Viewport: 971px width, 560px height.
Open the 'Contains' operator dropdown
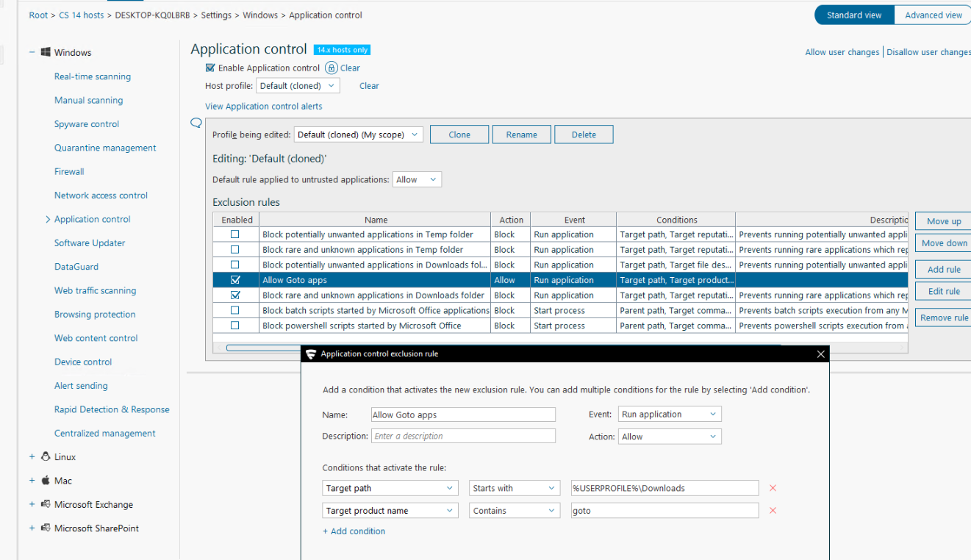(x=515, y=511)
